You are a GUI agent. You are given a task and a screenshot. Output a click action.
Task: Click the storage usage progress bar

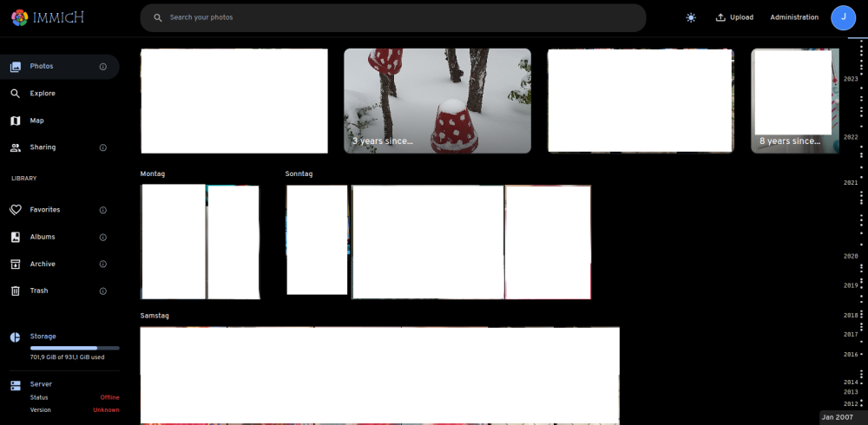pos(75,348)
